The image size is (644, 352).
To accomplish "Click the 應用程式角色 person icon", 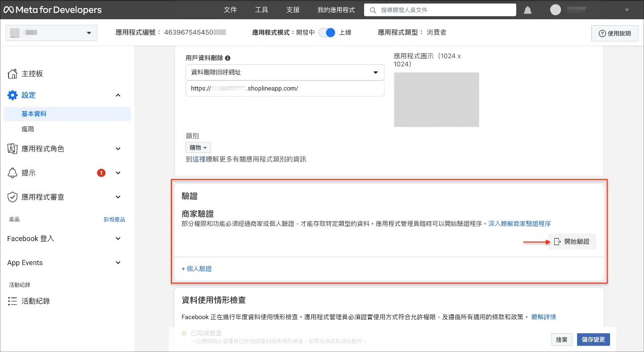I will [x=13, y=149].
